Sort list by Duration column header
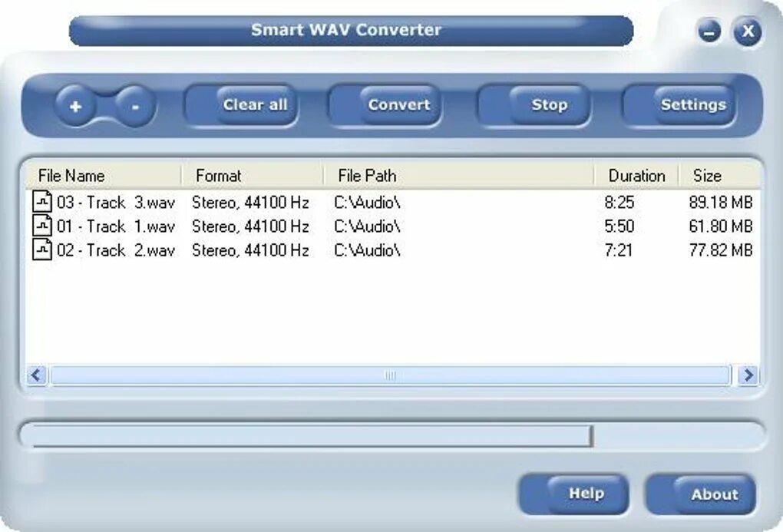The image size is (783, 532). pos(636,176)
